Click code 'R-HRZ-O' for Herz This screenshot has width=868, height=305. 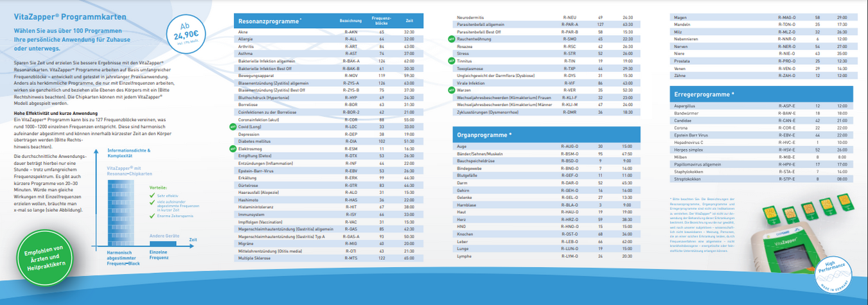coord(569,219)
